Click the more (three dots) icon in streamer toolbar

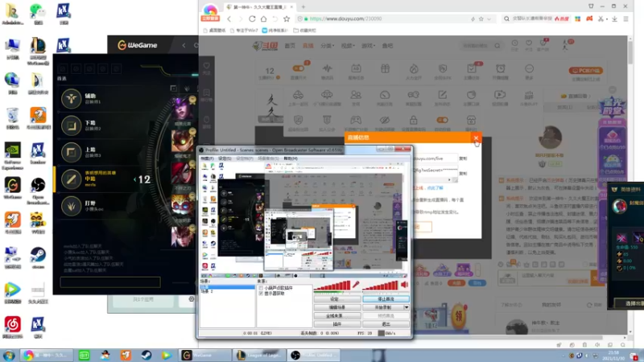pos(529,68)
